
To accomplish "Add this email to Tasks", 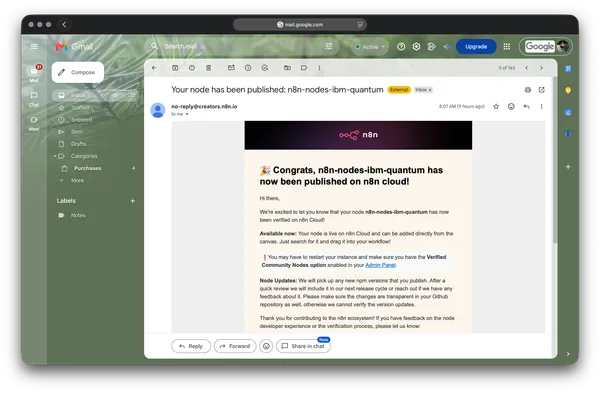I will tap(265, 68).
